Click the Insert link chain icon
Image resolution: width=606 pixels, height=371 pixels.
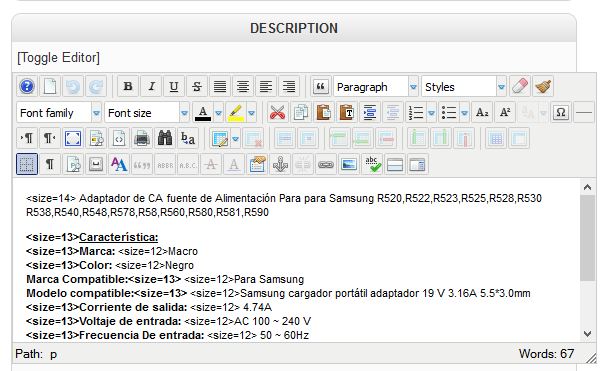pos(326,164)
